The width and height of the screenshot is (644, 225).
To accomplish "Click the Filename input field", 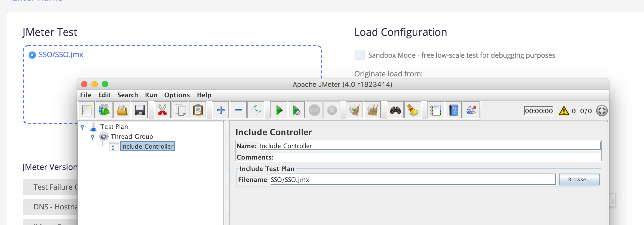I will tap(413, 180).
